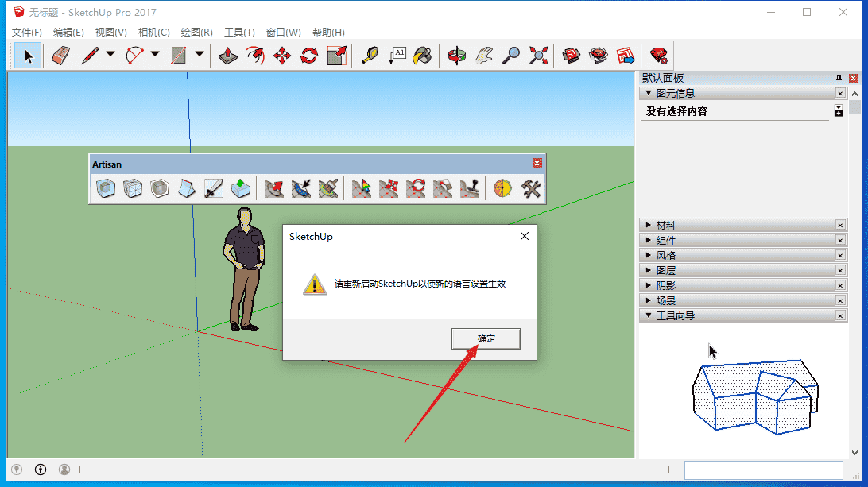Image resolution: width=868 pixels, height=487 pixels.
Task: Select the Offset tool
Action: click(254, 56)
